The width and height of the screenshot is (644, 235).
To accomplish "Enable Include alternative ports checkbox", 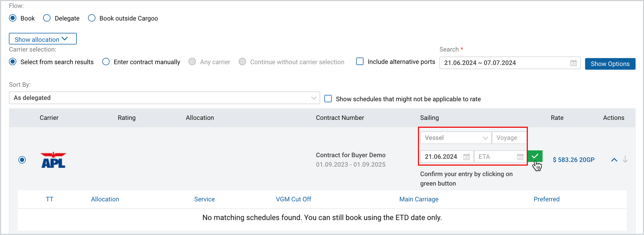I will 360,61.
